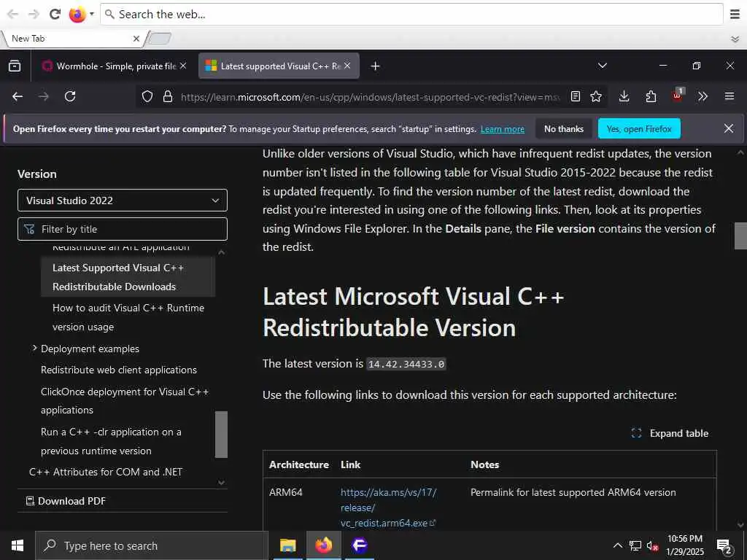The height and width of the screenshot is (560, 747).
Task: Open the list all tabs chevron
Action: (x=602, y=66)
